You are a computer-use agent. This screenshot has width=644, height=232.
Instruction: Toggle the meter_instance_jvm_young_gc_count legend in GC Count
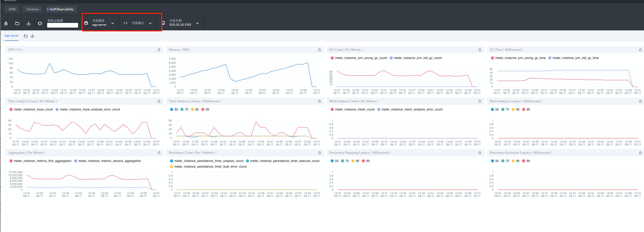[359, 58]
